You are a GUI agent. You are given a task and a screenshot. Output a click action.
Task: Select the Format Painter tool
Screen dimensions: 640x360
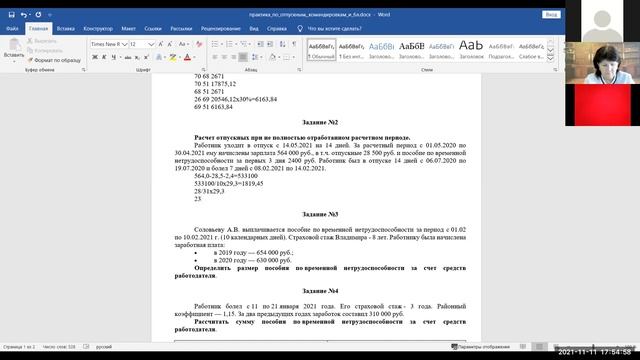[54, 60]
